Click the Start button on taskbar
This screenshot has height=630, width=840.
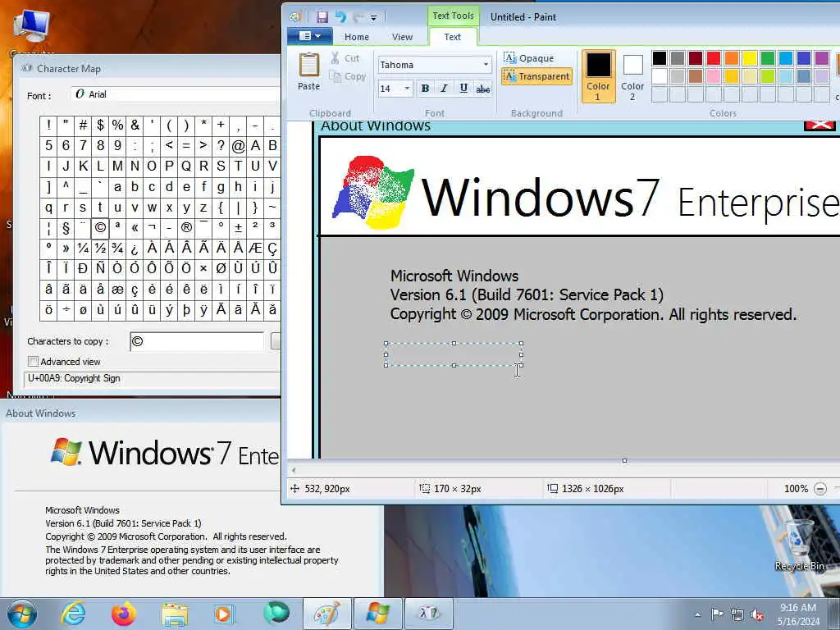click(22, 614)
